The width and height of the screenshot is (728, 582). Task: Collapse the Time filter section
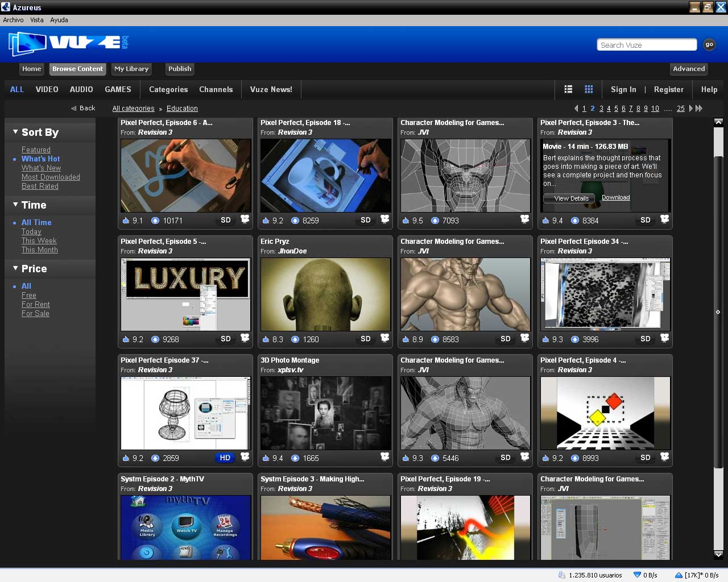tap(15, 205)
